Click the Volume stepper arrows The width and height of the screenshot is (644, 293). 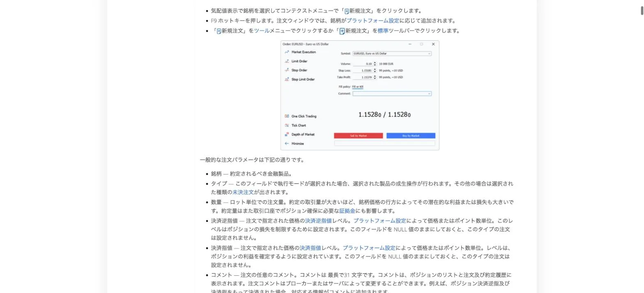click(x=375, y=64)
